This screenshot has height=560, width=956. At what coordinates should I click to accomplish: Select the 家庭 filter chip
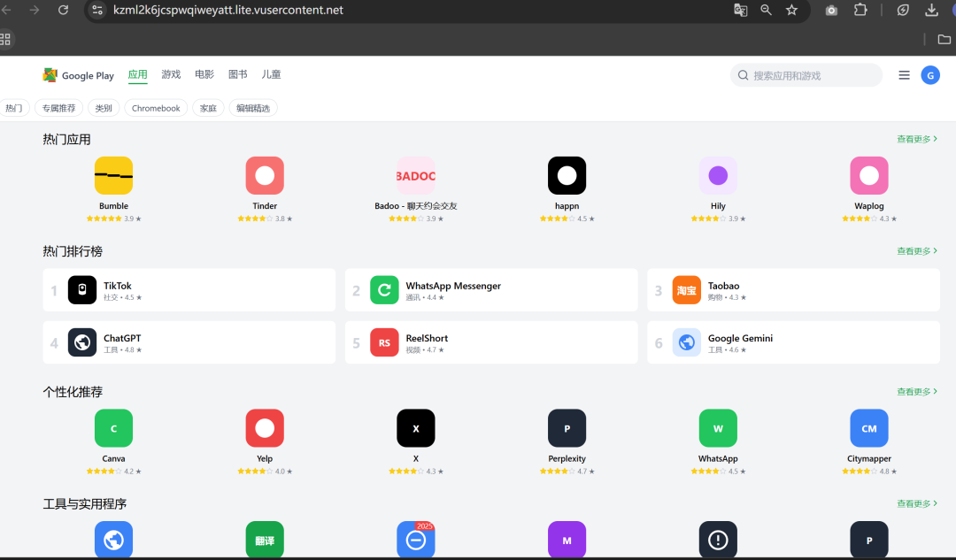coord(209,108)
